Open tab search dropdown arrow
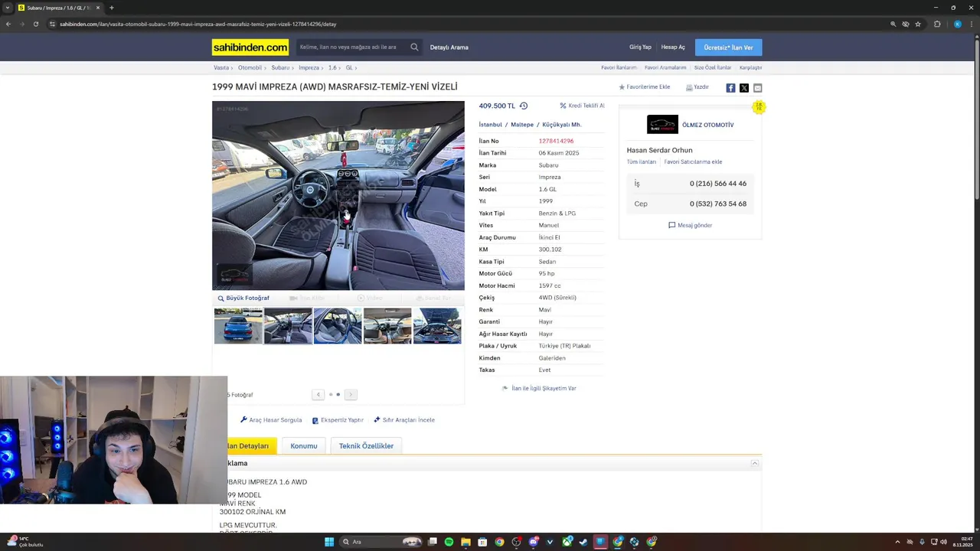 coord(8,8)
